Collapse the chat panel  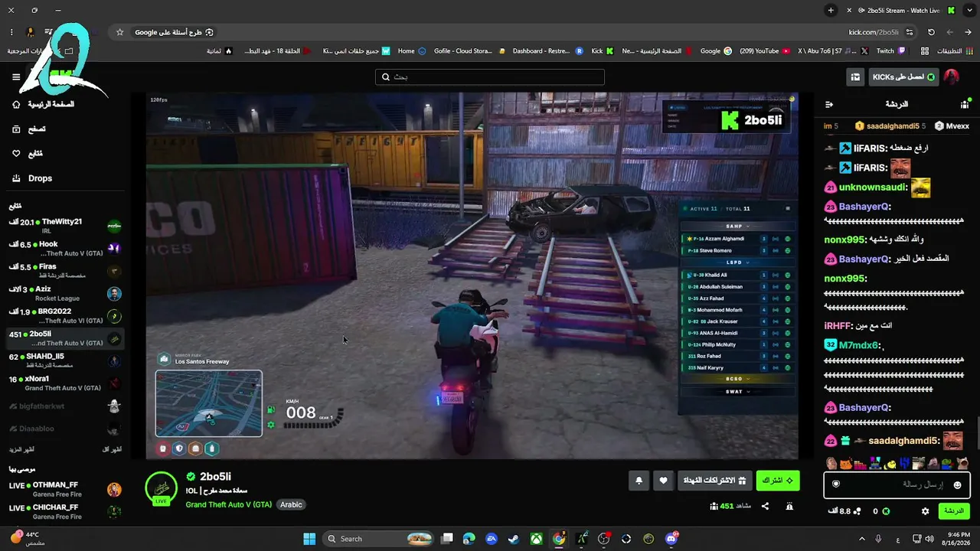tap(829, 104)
